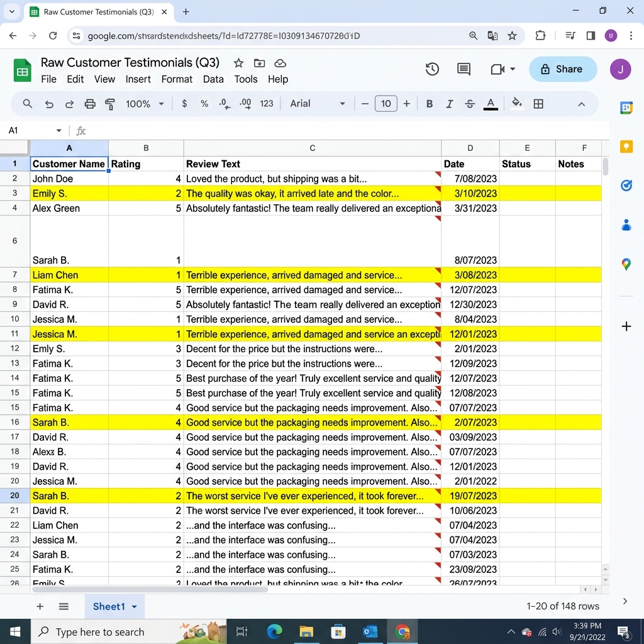
Task: Start a meeting with camera icon
Action: (x=497, y=69)
